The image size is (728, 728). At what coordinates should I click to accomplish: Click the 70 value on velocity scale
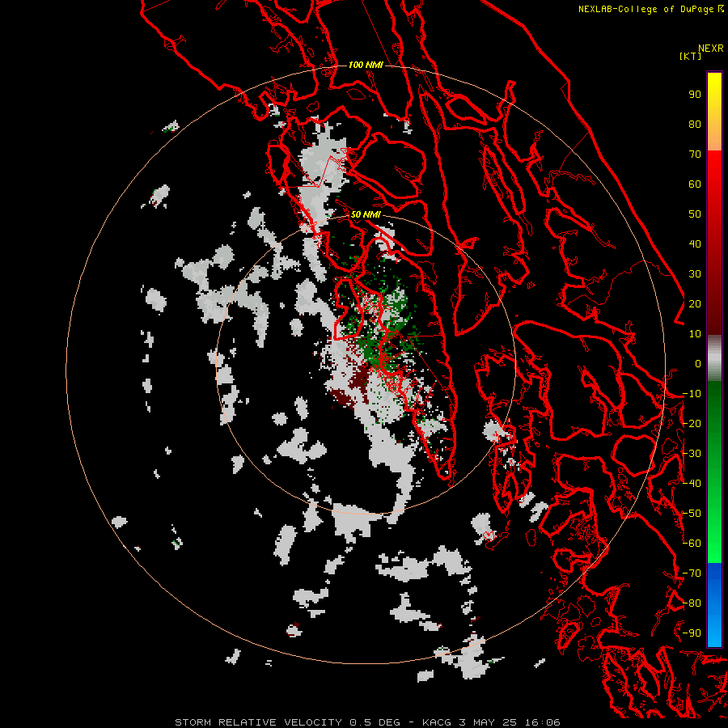695,154
